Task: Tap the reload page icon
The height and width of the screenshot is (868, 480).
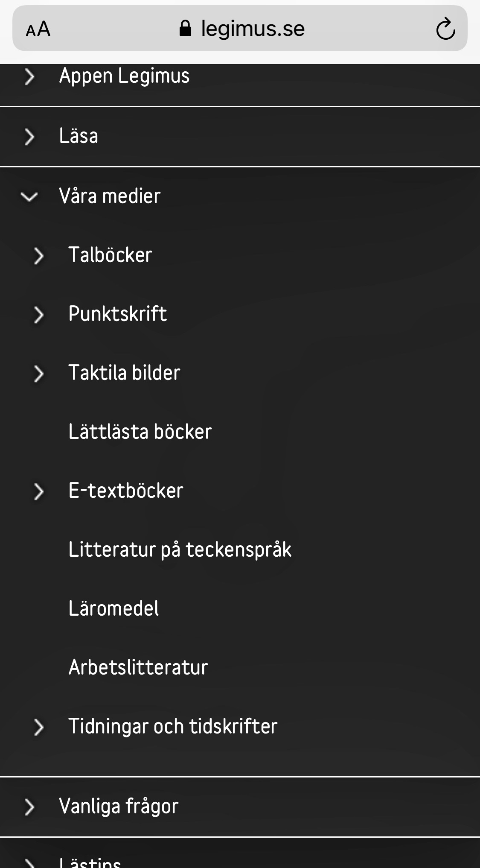Action: point(445,29)
